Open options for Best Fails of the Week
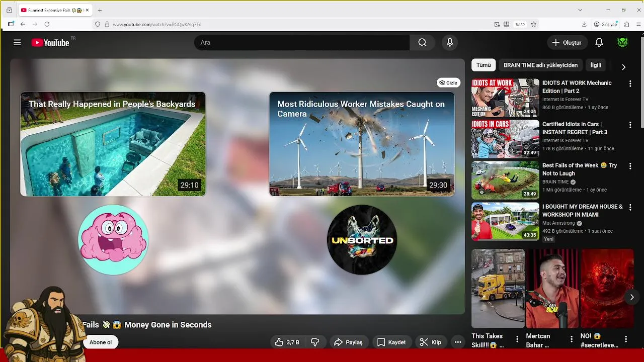The width and height of the screenshot is (644, 362). pyautogui.click(x=630, y=166)
